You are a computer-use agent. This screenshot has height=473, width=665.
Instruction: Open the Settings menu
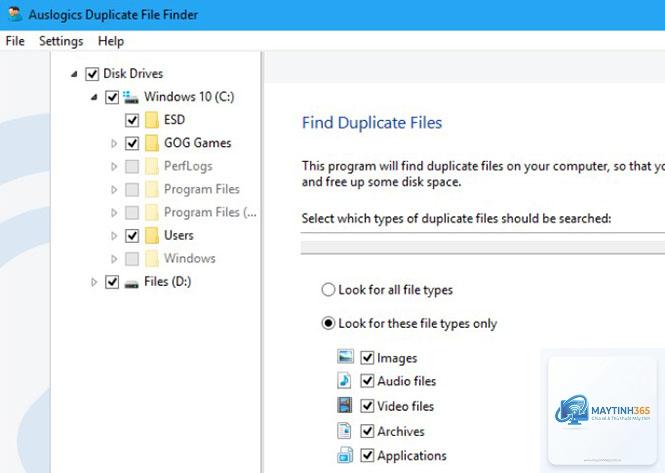pyautogui.click(x=61, y=41)
